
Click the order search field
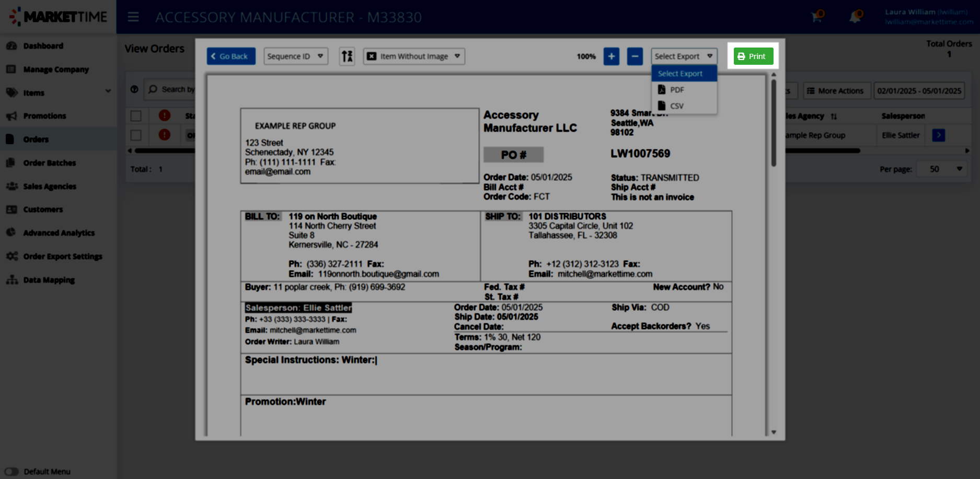click(170, 89)
